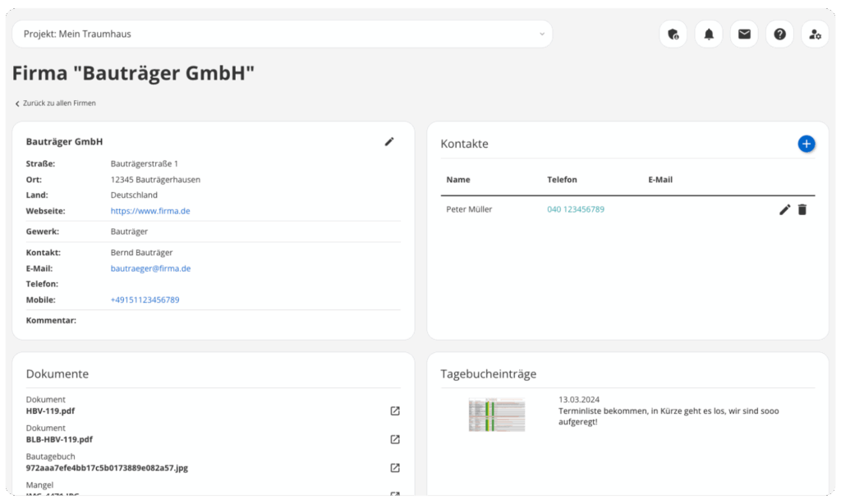Delete contact Peter Müller
The width and height of the screenshot is (841, 504).
point(802,210)
